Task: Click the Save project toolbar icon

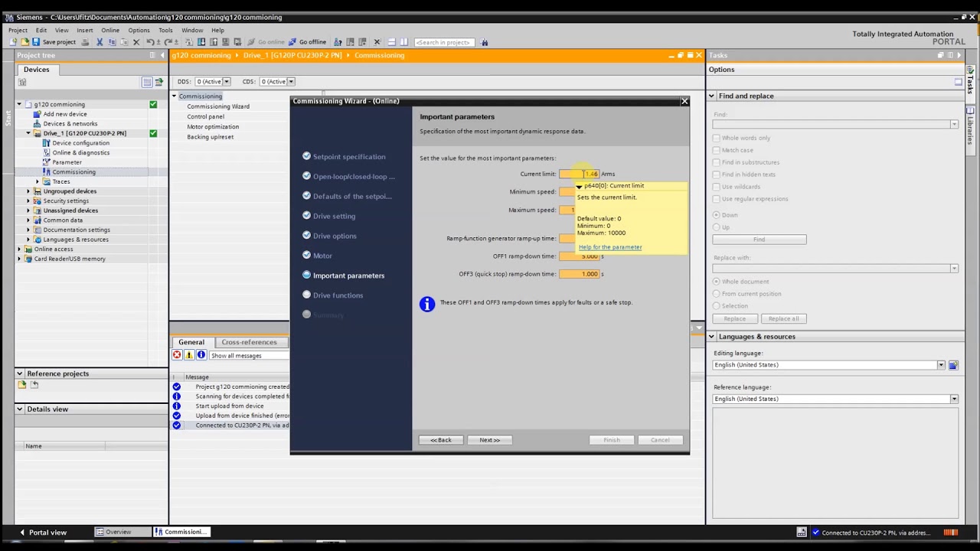Action: tap(35, 42)
